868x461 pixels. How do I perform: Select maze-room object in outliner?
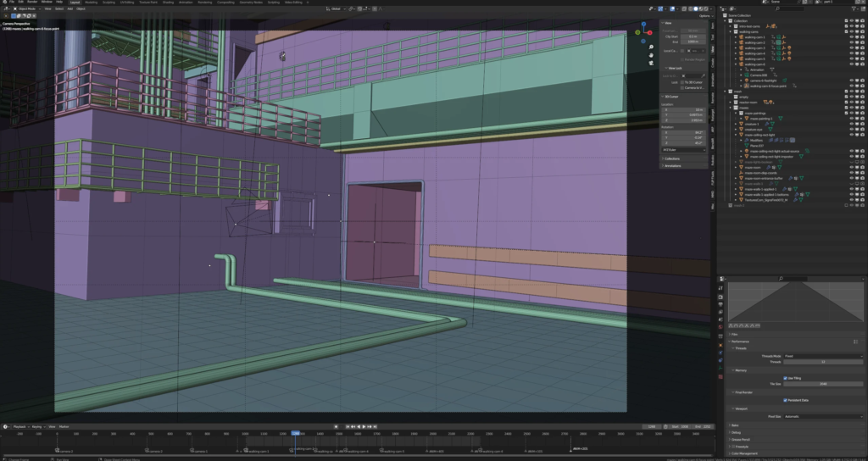click(753, 167)
